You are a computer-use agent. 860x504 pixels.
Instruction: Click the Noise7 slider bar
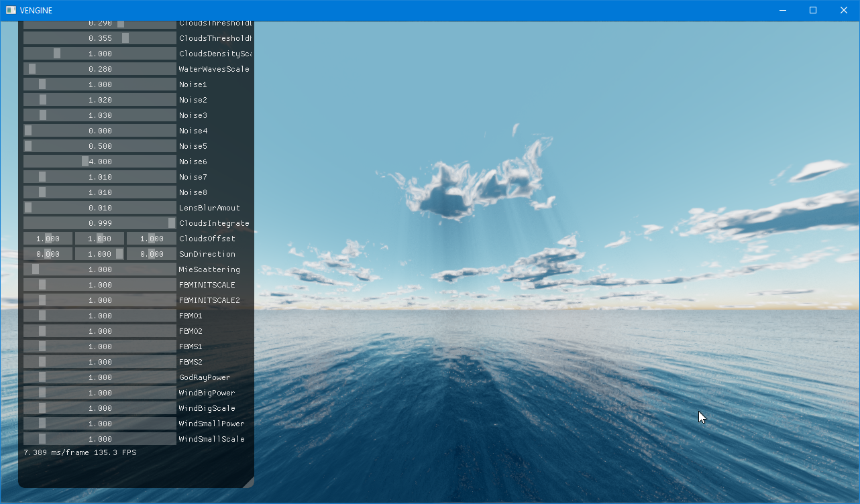point(99,177)
